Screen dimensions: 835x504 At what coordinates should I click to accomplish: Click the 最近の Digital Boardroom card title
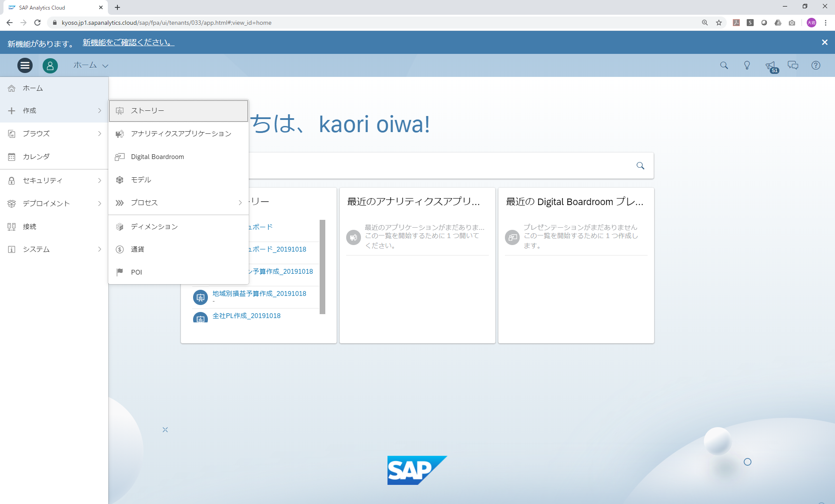[574, 202]
